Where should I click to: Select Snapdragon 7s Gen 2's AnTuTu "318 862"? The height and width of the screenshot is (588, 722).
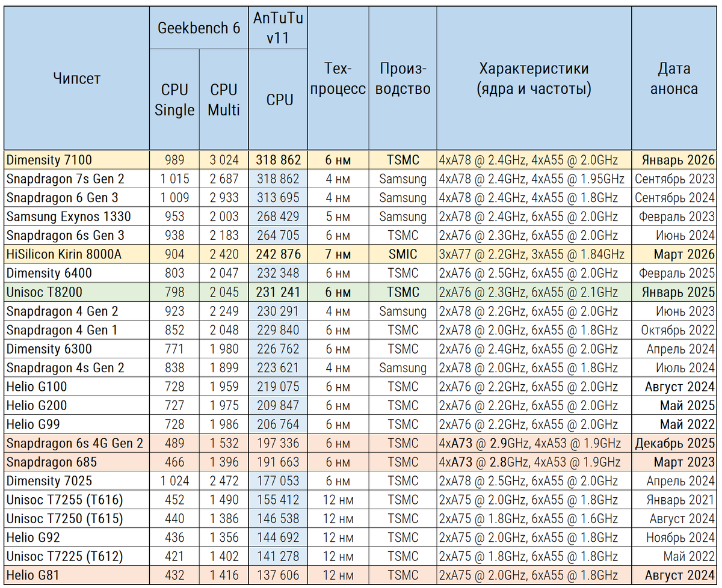pos(277,179)
